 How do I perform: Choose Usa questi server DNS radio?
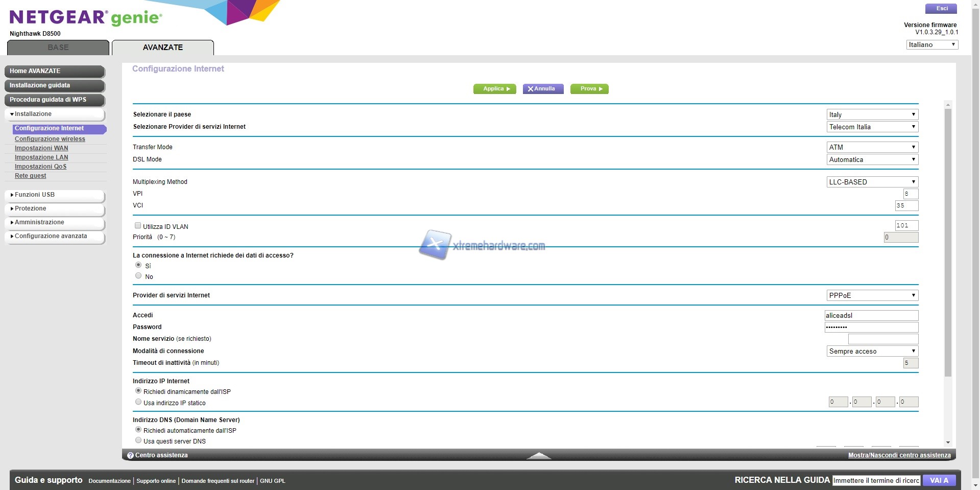(138, 440)
